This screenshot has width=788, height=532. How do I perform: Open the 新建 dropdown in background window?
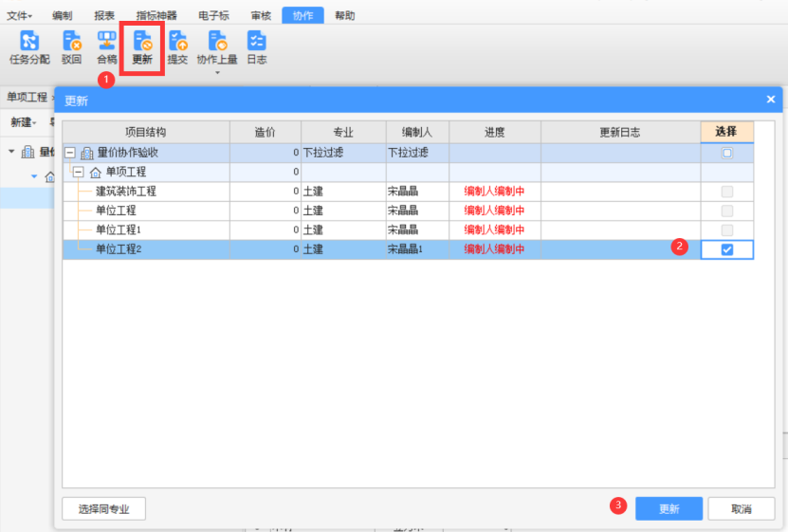(x=24, y=122)
